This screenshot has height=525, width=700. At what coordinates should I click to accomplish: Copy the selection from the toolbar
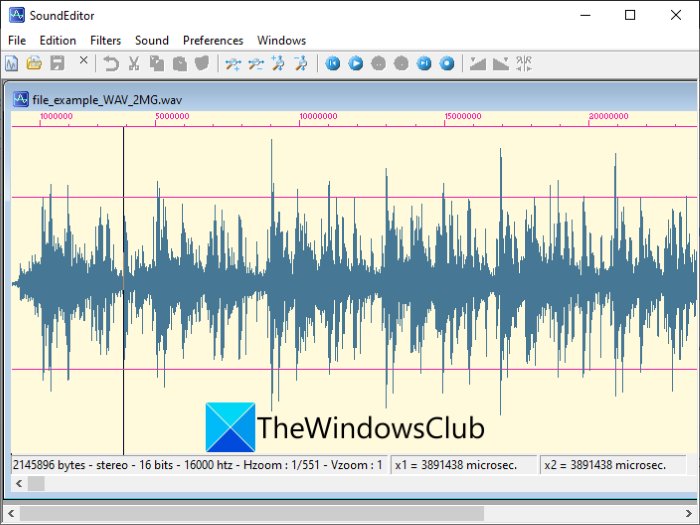click(157, 63)
